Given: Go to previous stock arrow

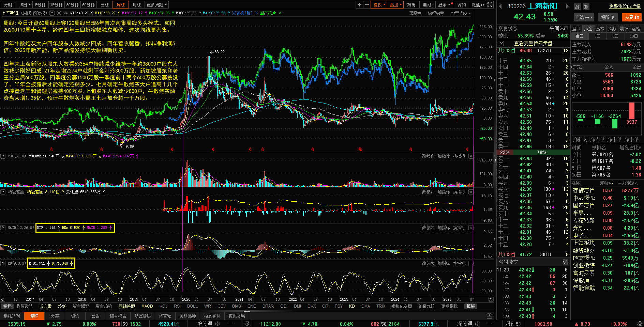Looking at the screenshot, I should click(500, 6).
